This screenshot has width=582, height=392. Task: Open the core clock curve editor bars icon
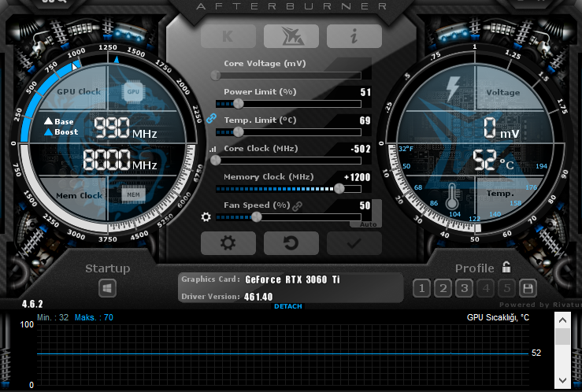pos(213,149)
